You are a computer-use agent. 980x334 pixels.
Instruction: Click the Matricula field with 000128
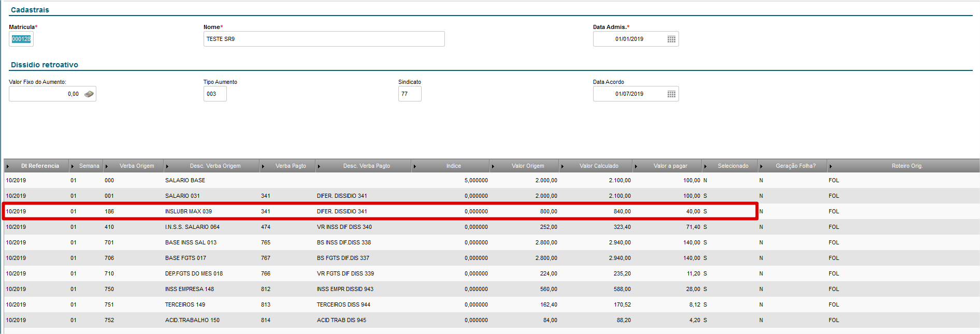point(21,39)
